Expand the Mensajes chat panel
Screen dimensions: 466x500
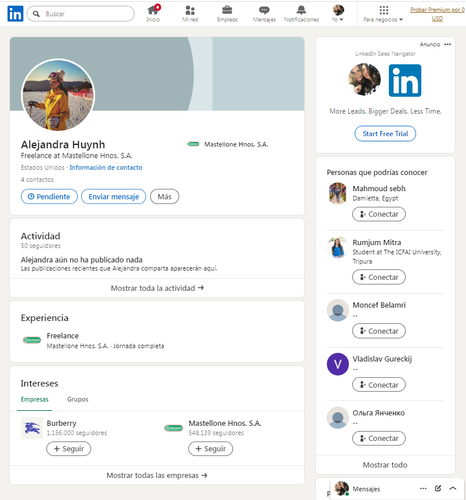[x=453, y=488]
